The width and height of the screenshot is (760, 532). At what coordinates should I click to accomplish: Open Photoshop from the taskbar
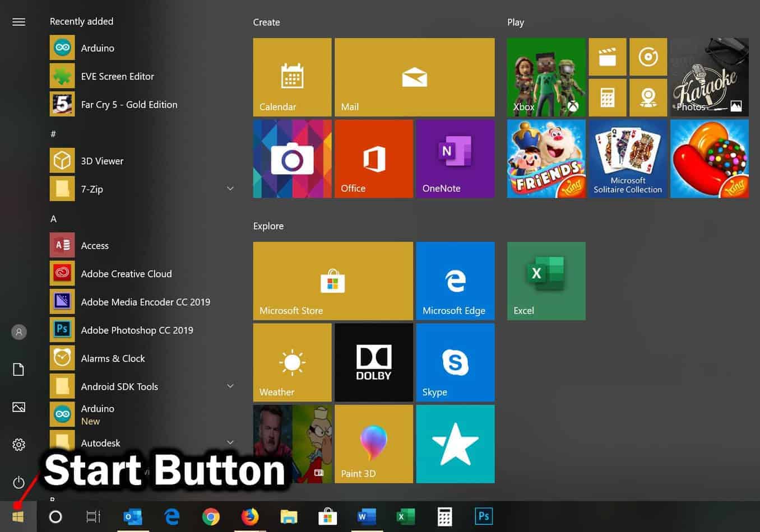point(484,516)
